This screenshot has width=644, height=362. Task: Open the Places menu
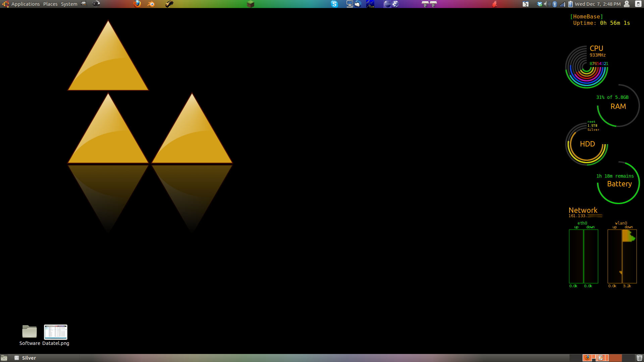(50, 4)
